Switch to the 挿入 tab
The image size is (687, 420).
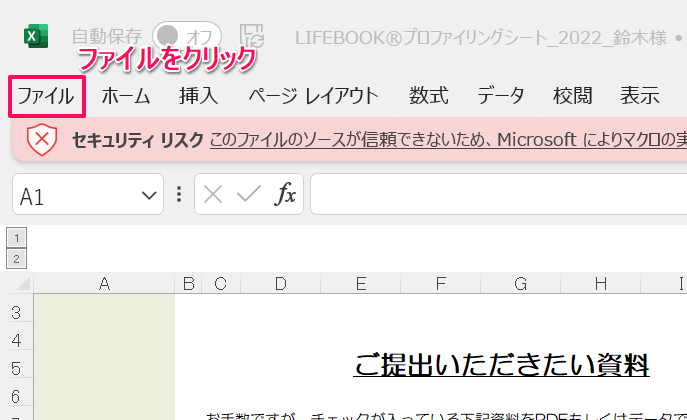198,96
